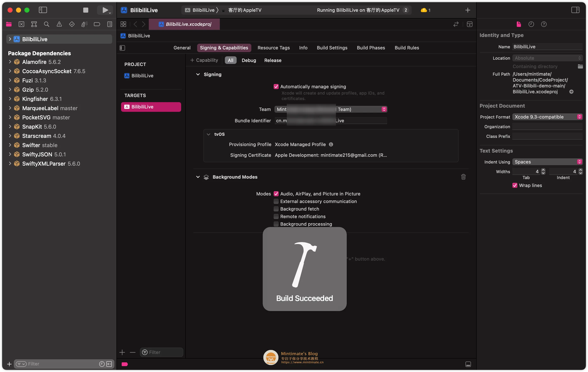The height and width of the screenshot is (372, 588).
Task: Open the symbol navigator
Action: click(x=34, y=24)
